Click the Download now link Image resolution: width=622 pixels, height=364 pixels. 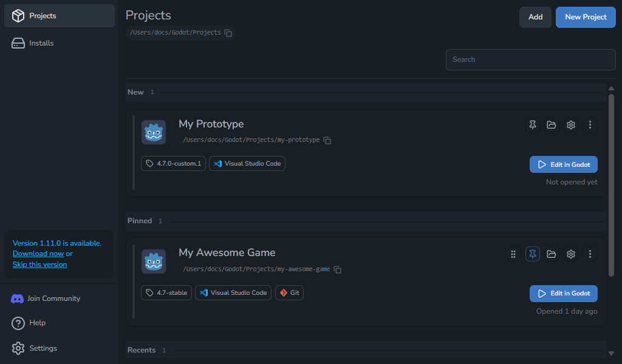tap(38, 254)
